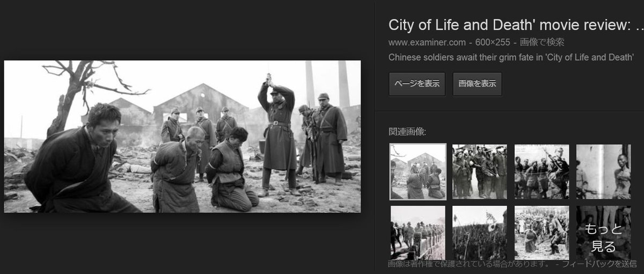
Task: Select the fourth related thumbnail in the top row
Action: tap(604, 171)
